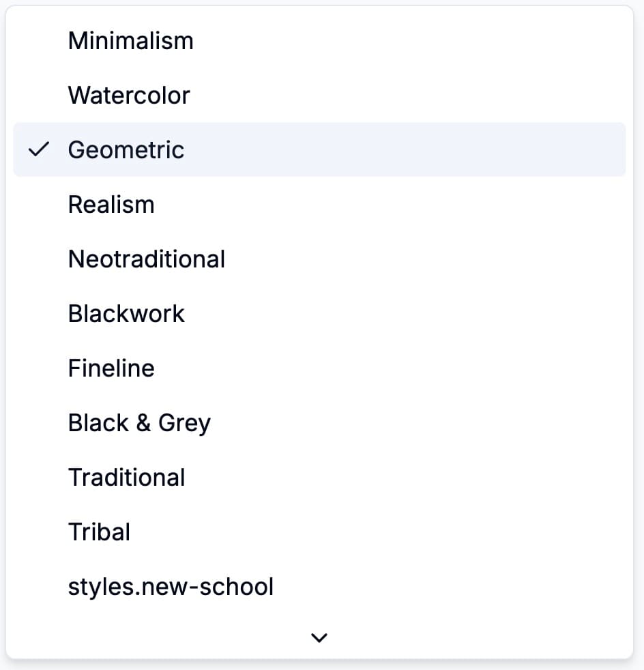This screenshot has width=644, height=670.
Task: Click the untranslated new-school style key
Action: click(x=171, y=587)
